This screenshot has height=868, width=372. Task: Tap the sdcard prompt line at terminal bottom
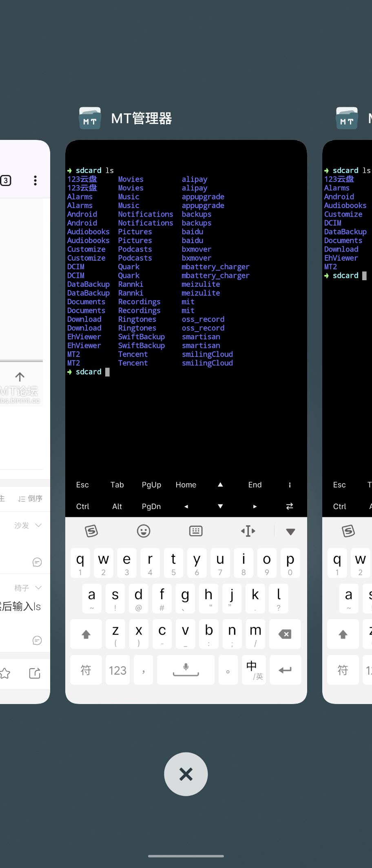click(x=89, y=372)
